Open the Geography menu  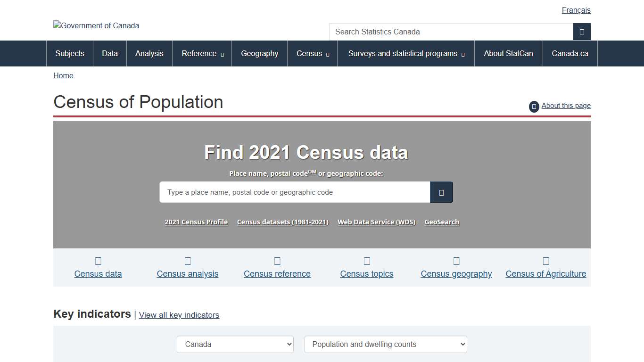[x=259, y=53]
